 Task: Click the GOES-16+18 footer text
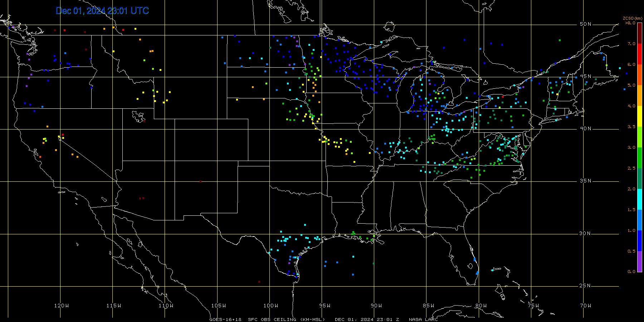(225, 319)
